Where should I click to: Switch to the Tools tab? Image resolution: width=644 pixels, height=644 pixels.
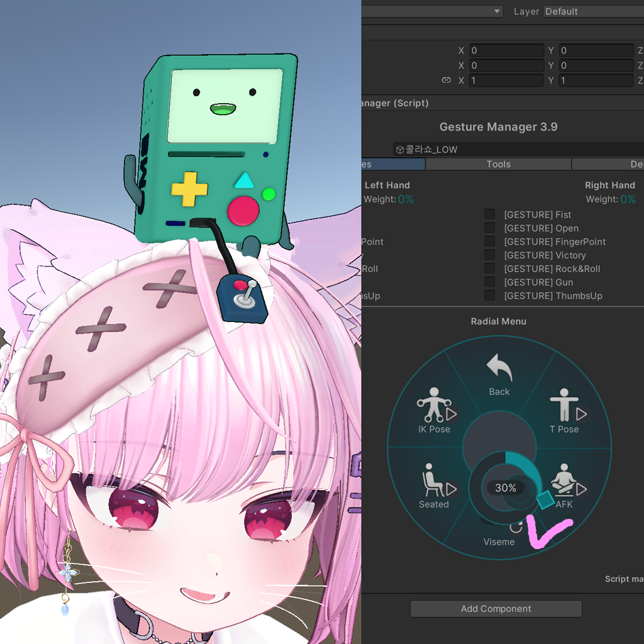click(x=498, y=164)
